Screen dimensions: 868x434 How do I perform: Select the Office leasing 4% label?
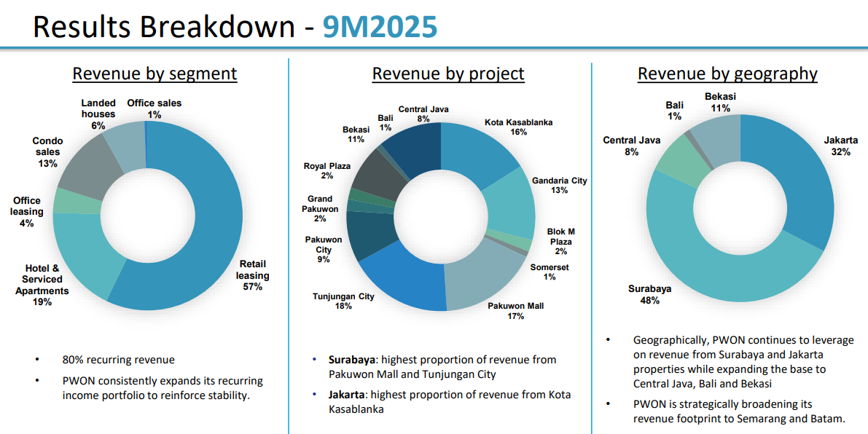[x=27, y=212]
